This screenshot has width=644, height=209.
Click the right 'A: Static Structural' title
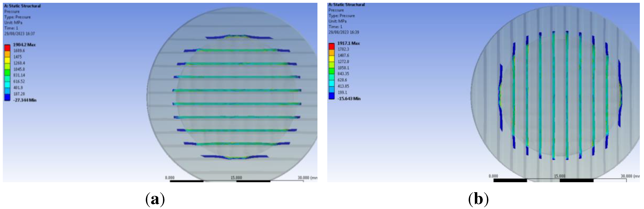pos(347,5)
